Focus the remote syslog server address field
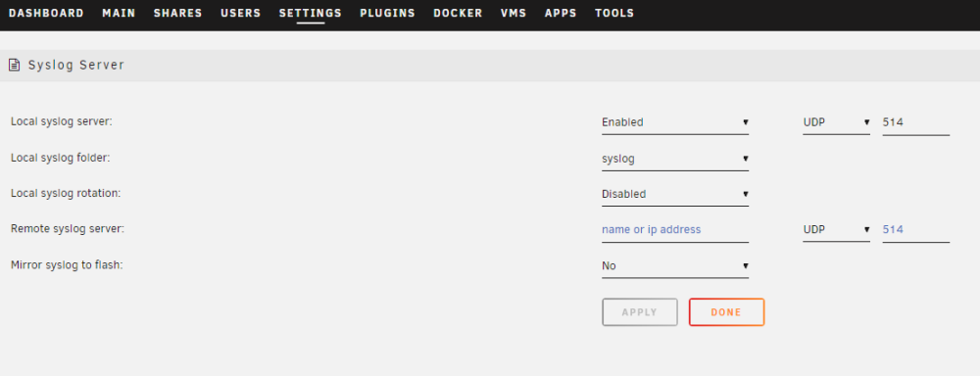Viewport: 980px width, 376px height. click(x=675, y=230)
